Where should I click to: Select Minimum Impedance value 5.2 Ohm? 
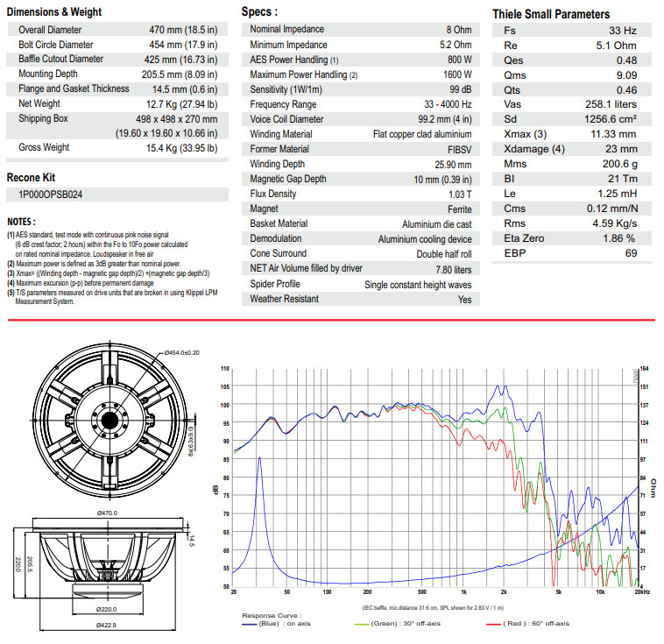[x=456, y=45]
